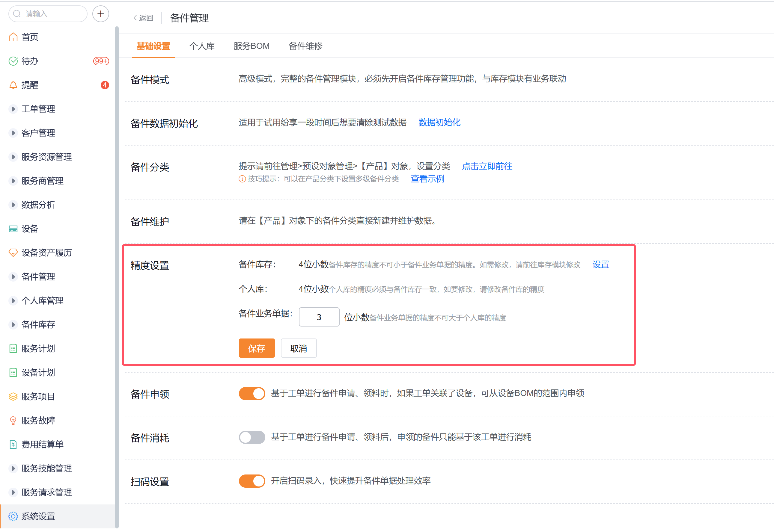The height and width of the screenshot is (532, 774).
Task: Click the plus button beside search
Action: click(101, 14)
